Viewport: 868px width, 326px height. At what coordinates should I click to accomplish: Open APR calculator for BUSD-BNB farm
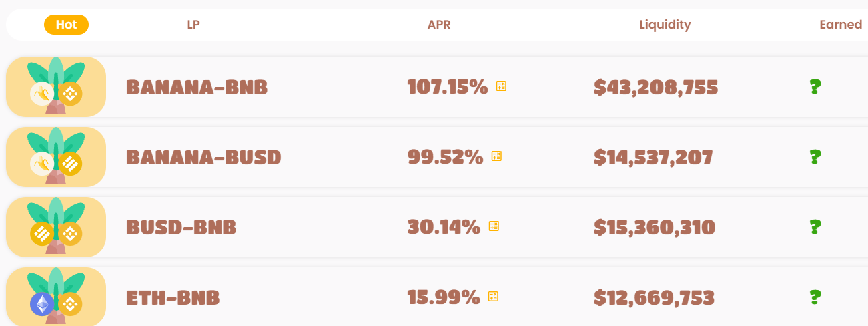pyautogui.click(x=494, y=226)
